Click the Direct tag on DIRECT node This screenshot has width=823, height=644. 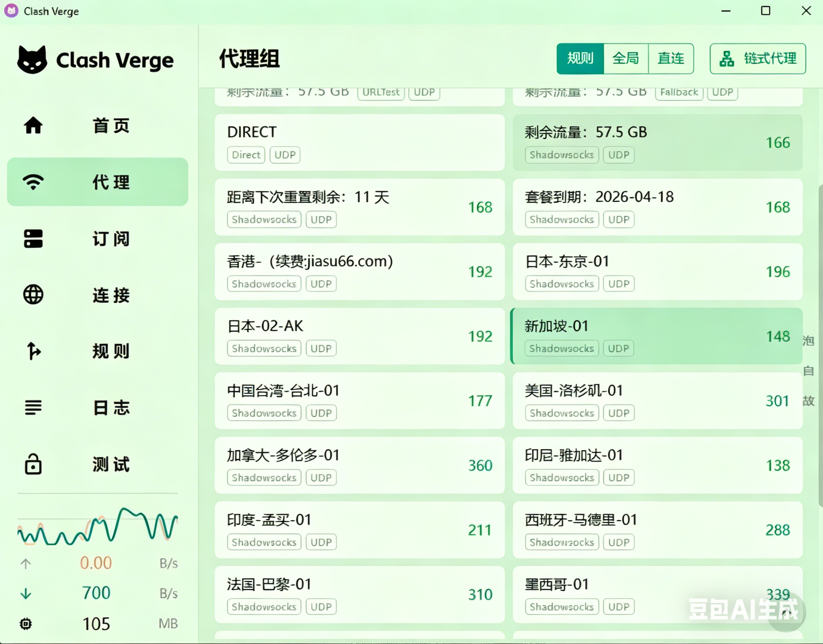coord(246,155)
